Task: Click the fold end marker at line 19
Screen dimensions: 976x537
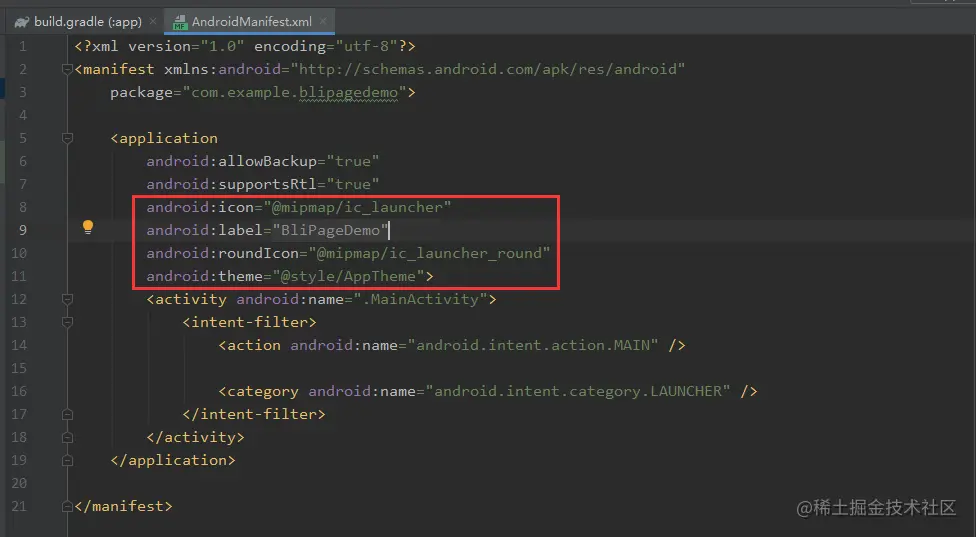Action: pyautogui.click(x=68, y=460)
